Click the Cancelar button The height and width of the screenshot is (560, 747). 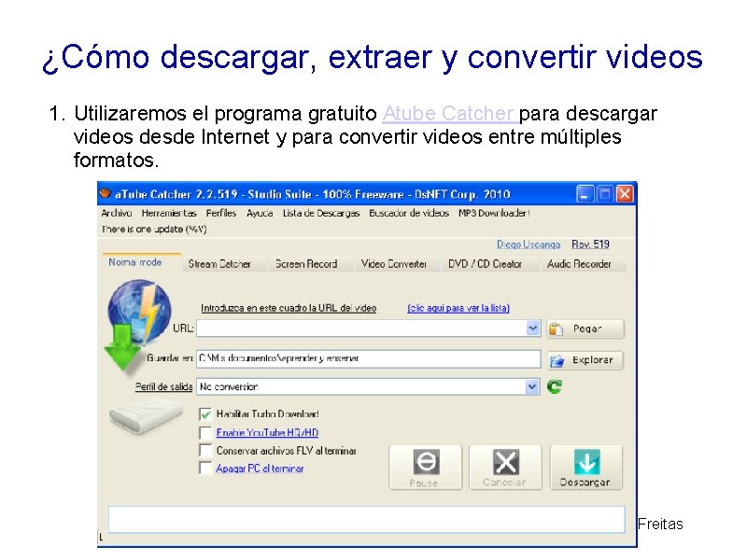(x=505, y=468)
